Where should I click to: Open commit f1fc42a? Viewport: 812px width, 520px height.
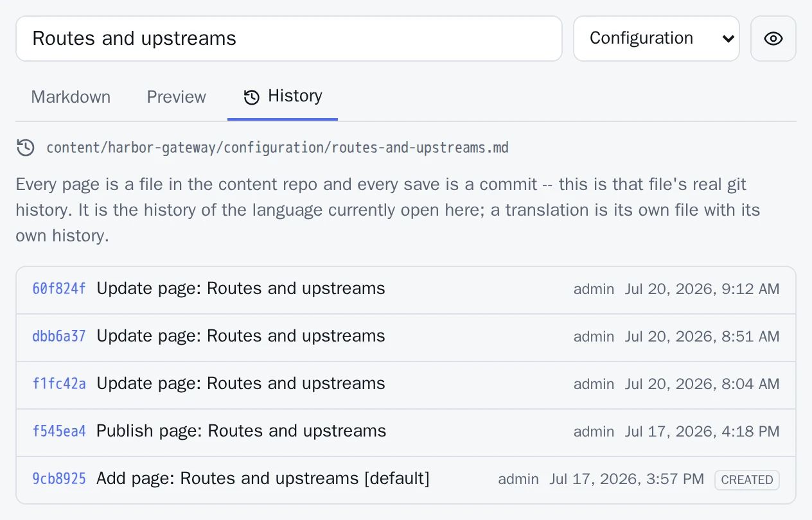click(59, 384)
